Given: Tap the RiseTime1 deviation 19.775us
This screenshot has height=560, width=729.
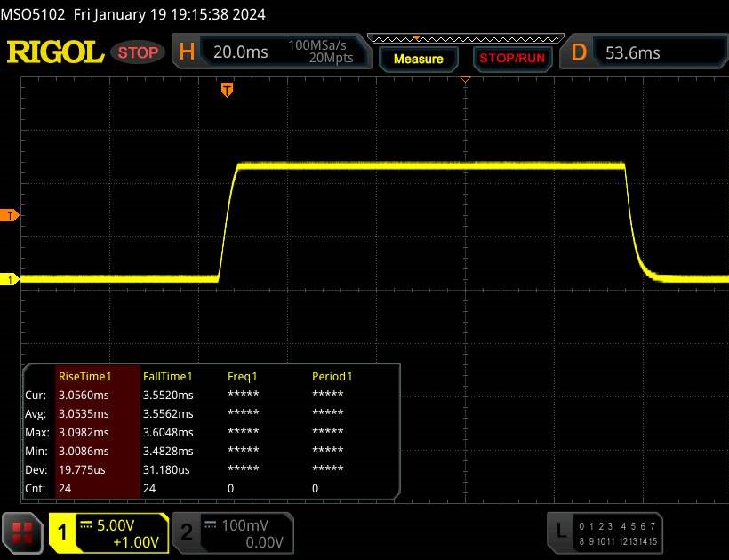Looking at the screenshot, I should tap(82, 469).
